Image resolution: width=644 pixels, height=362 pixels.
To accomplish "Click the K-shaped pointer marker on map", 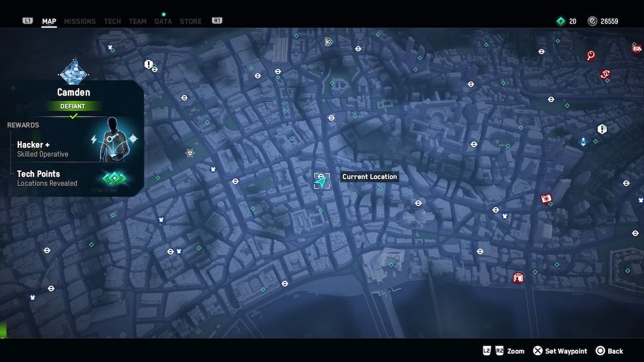I will (328, 42).
